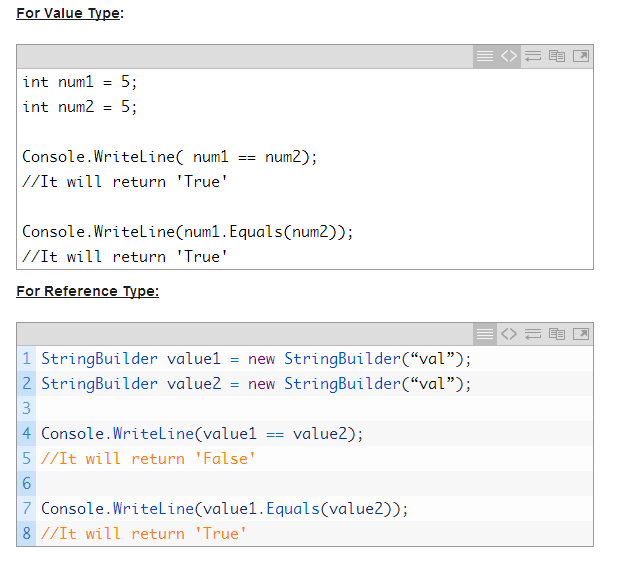Click the orange 'False' comment line
Image resolution: width=617 pixels, height=567 pixels.
point(148,459)
